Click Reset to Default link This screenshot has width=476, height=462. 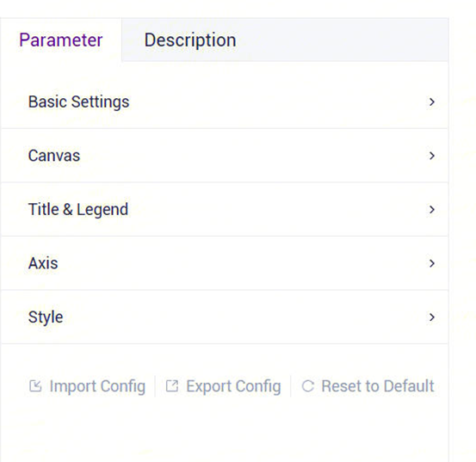coord(378,386)
